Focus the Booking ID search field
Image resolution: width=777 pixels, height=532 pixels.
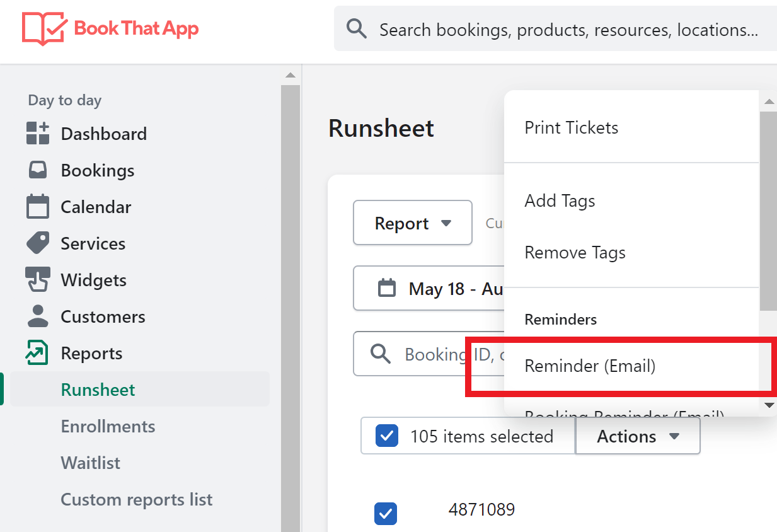pyautogui.click(x=429, y=354)
